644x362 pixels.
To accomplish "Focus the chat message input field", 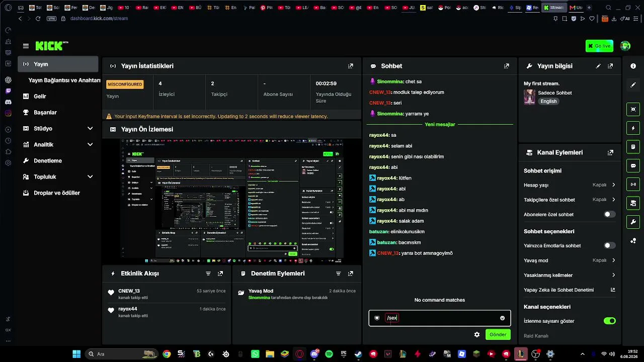I will click(x=440, y=318).
